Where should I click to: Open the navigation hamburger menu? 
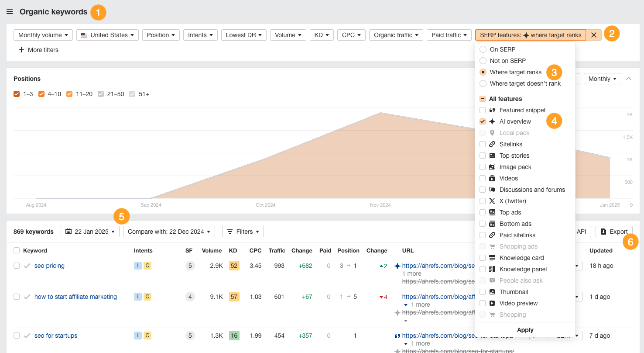point(10,11)
